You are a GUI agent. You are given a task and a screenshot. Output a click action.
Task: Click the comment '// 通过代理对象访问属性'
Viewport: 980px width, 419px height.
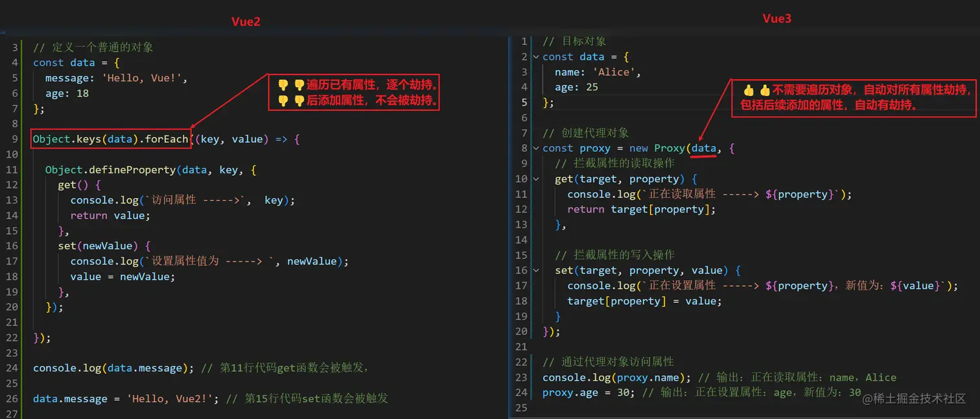point(608,362)
